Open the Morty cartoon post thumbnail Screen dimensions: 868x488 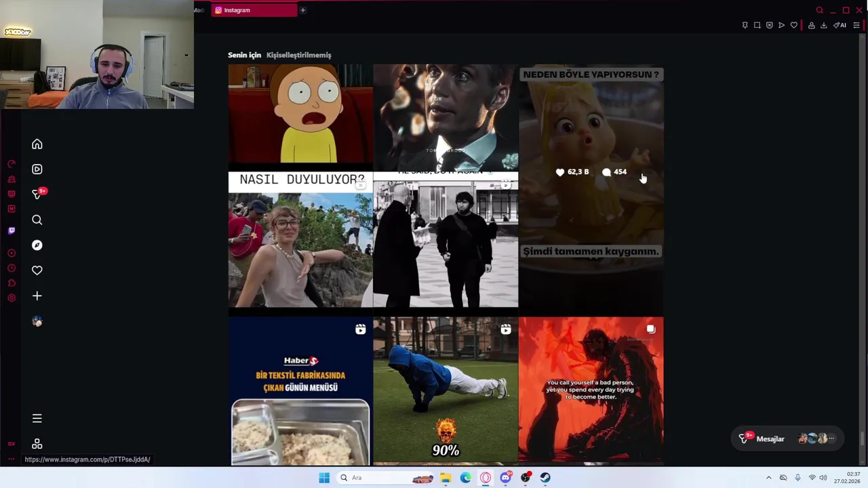[300, 114]
